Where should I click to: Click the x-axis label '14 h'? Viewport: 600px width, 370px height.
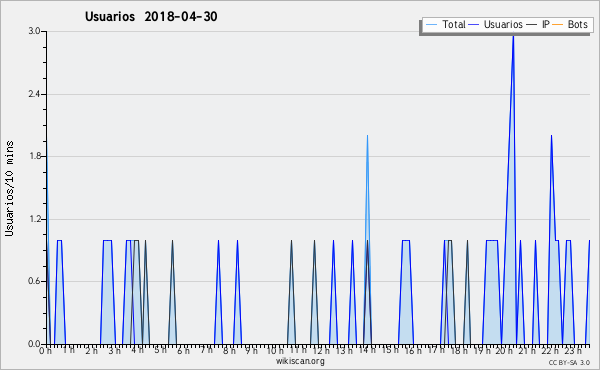click(x=367, y=350)
